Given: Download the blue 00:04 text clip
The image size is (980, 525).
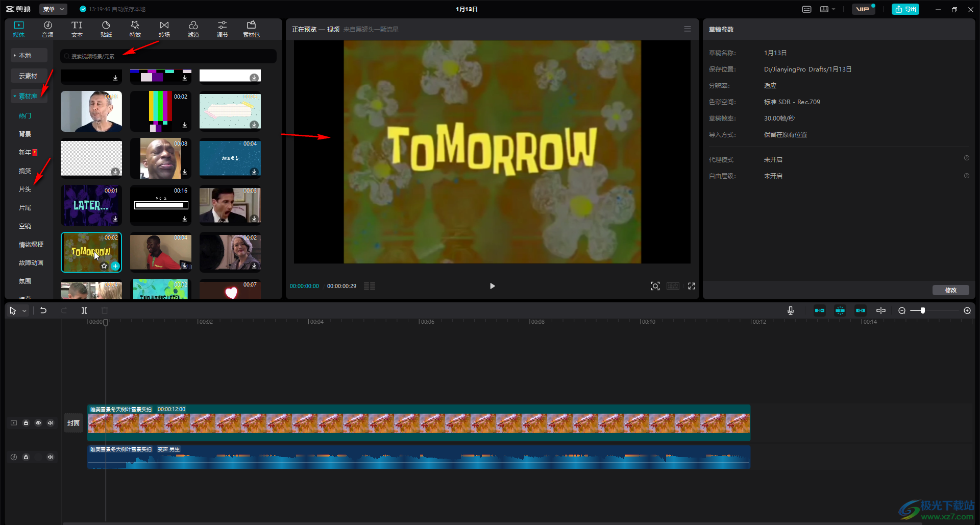Looking at the screenshot, I should [254, 172].
